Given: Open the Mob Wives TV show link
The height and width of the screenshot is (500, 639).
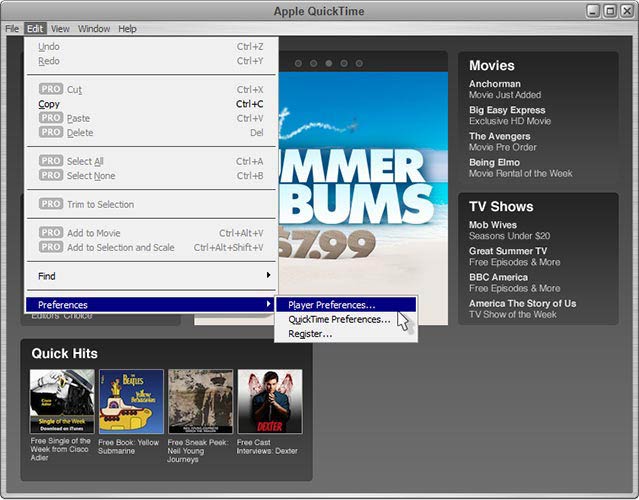Looking at the screenshot, I should point(495,225).
